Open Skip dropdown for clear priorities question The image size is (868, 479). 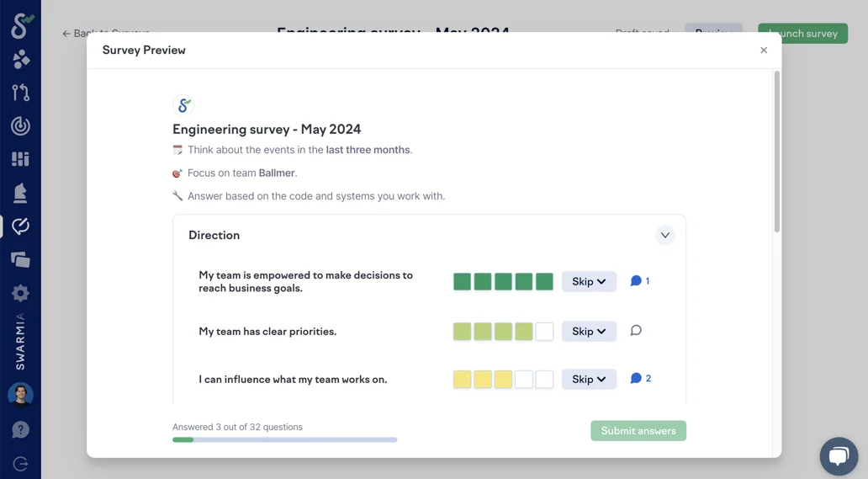589,331
